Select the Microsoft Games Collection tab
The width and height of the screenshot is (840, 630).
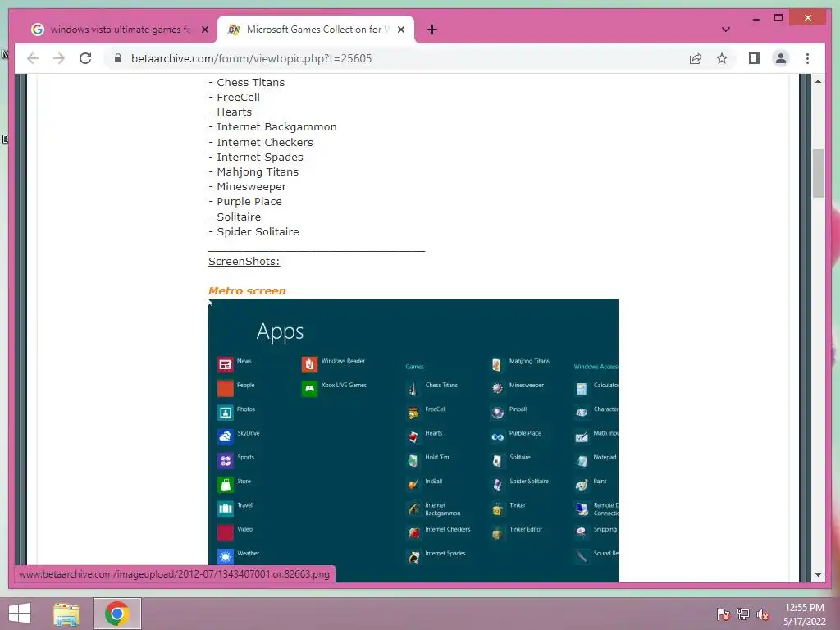point(315,30)
